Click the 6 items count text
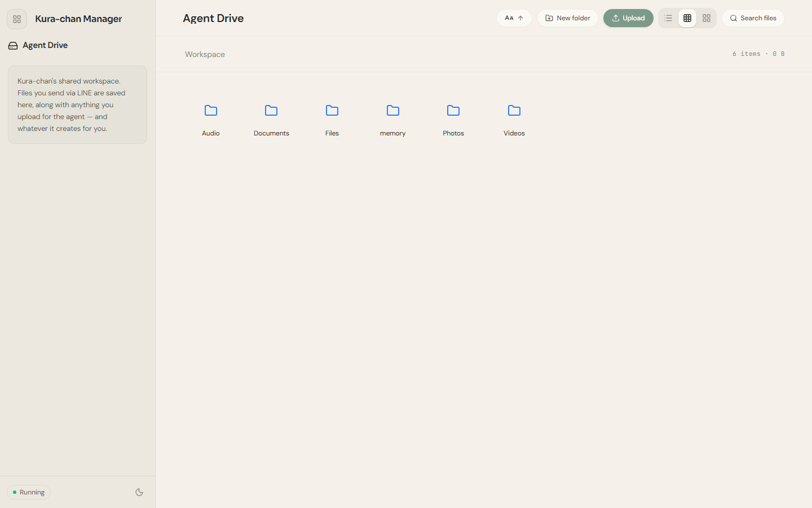812x508 pixels. click(x=747, y=54)
